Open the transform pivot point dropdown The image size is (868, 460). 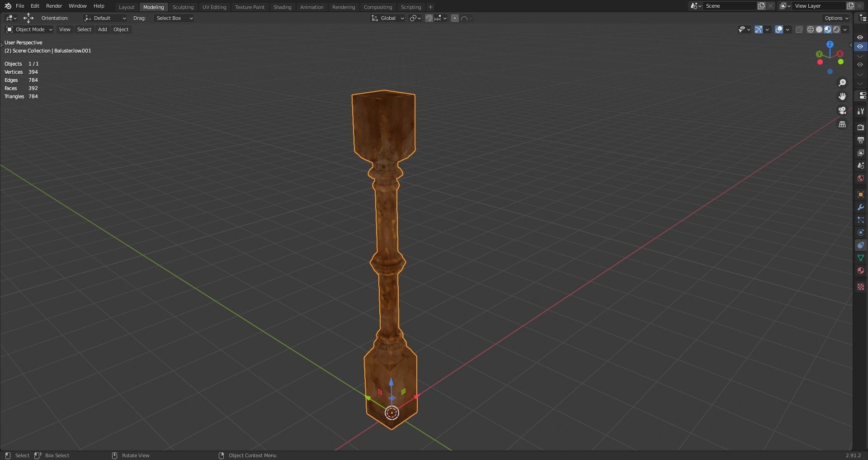tap(415, 18)
